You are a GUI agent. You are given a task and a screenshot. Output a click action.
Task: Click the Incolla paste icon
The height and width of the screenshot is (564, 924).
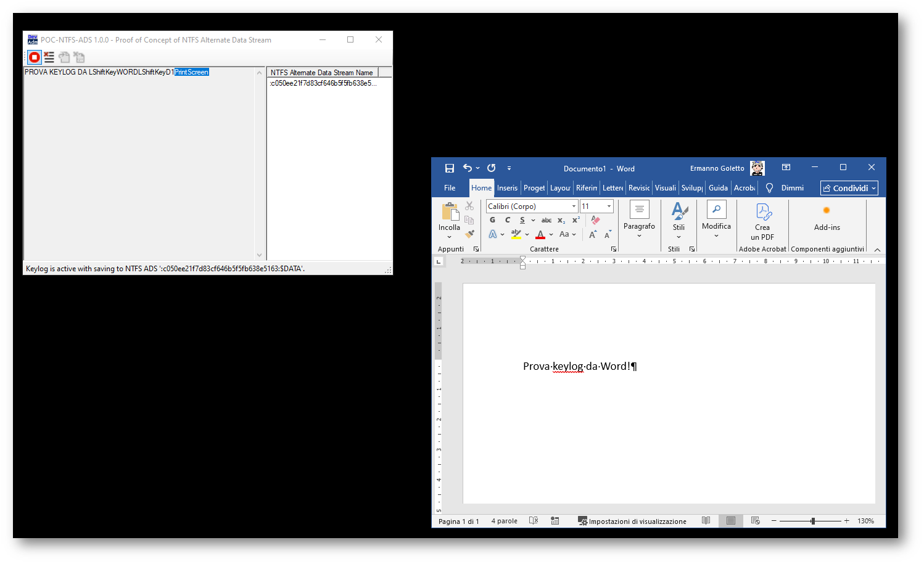pyautogui.click(x=450, y=211)
